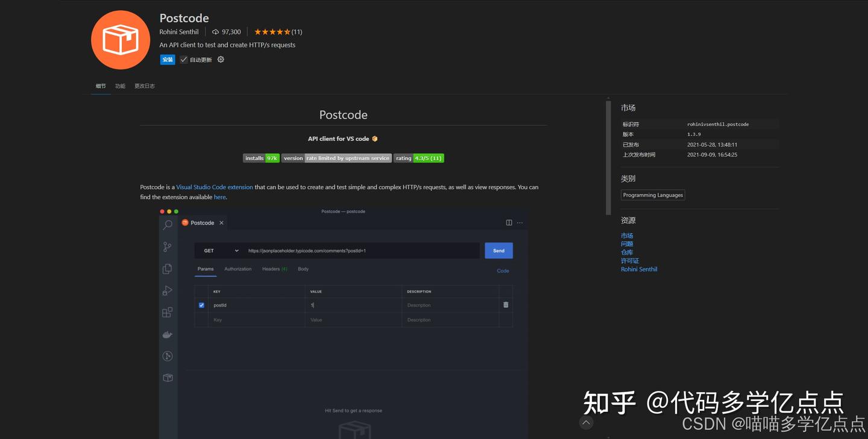Viewport: 868px width, 439px height.
Task: Toggle the 自动更新 checkbox
Action: click(184, 60)
